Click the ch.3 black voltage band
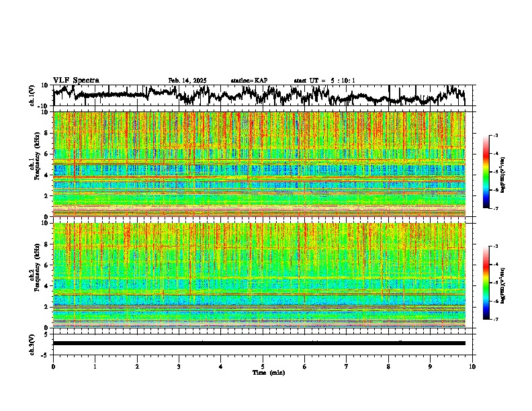This screenshot has height=411, width=532. tap(259, 343)
